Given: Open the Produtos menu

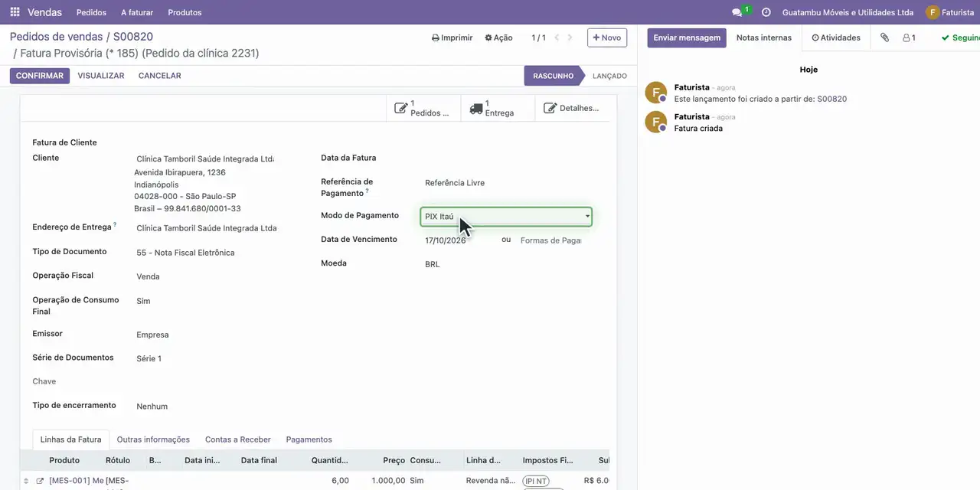Looking at the screenshot, I should pos(185,12).
